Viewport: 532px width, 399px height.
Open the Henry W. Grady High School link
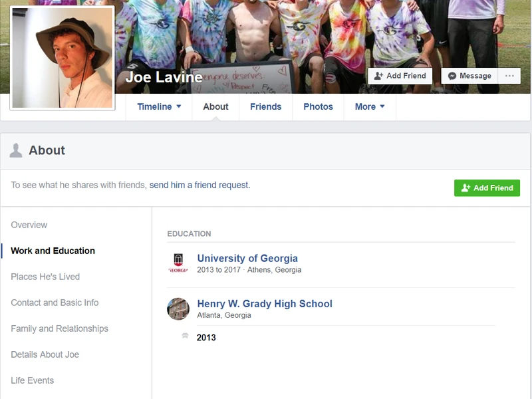click(265, 303)
